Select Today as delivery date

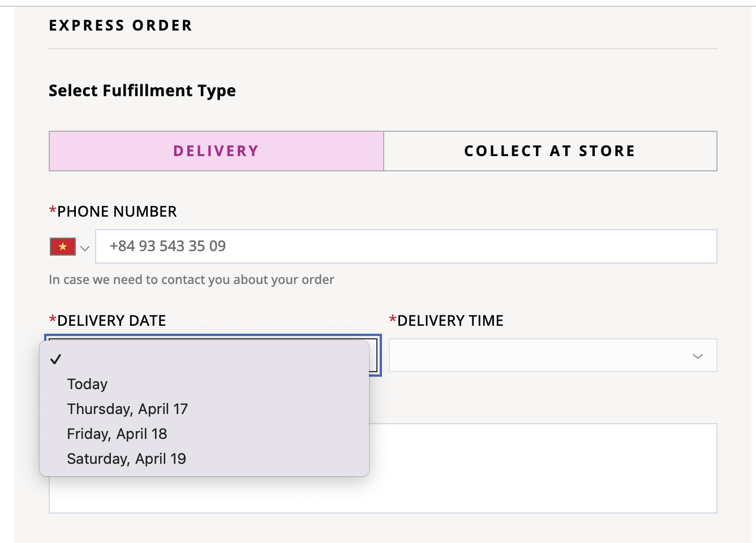coord(87,384)
